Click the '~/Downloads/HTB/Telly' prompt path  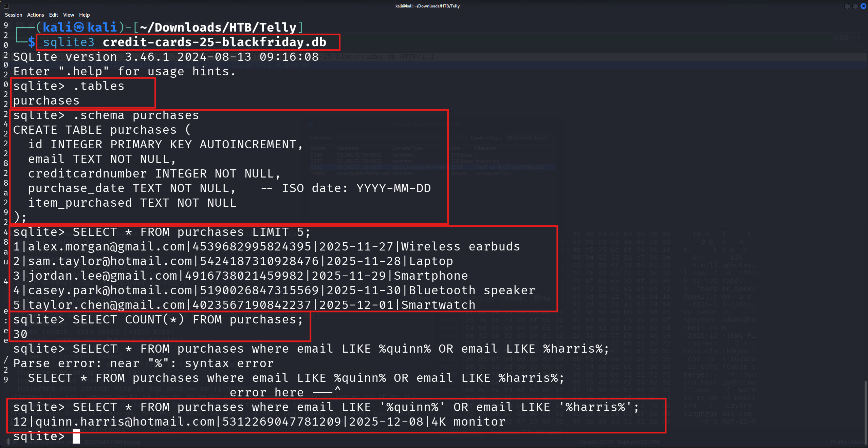[218, 27]
